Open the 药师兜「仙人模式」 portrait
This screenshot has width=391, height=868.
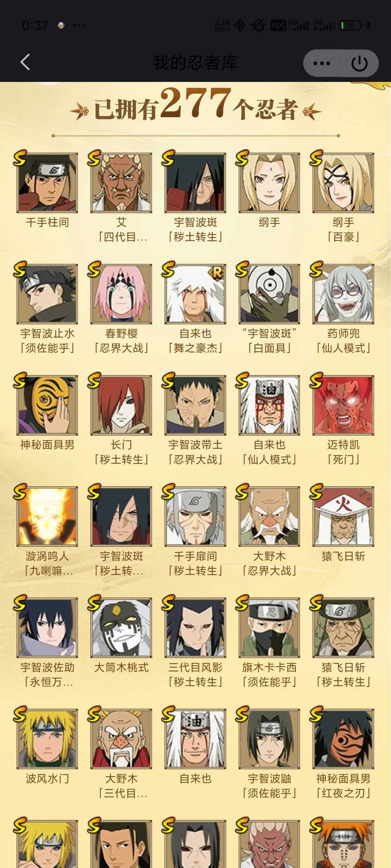pos(343,294)
